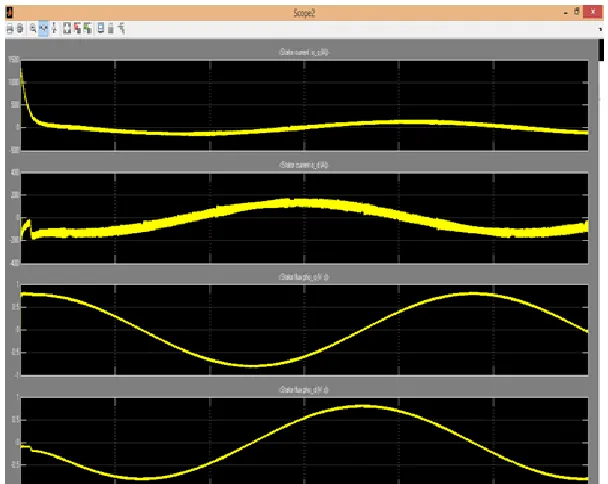Click the Stator current is_q plot area

[x=304, y=105]
